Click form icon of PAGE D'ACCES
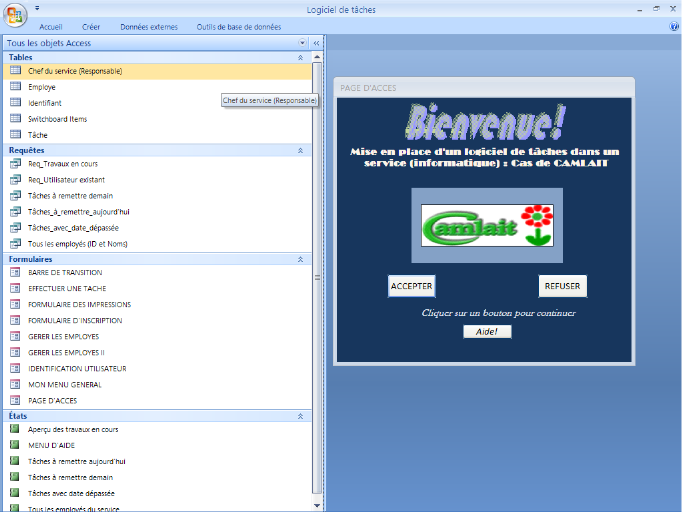 (15, 400)
